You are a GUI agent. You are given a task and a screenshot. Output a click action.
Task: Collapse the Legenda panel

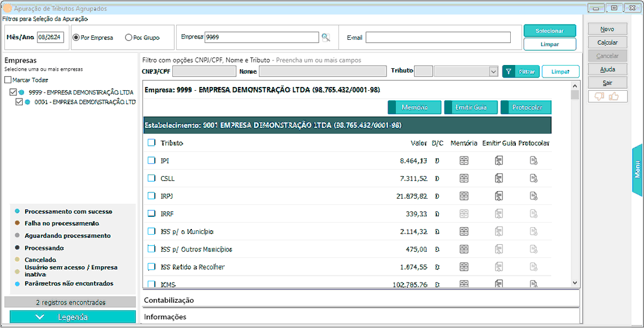pos(73,317)
